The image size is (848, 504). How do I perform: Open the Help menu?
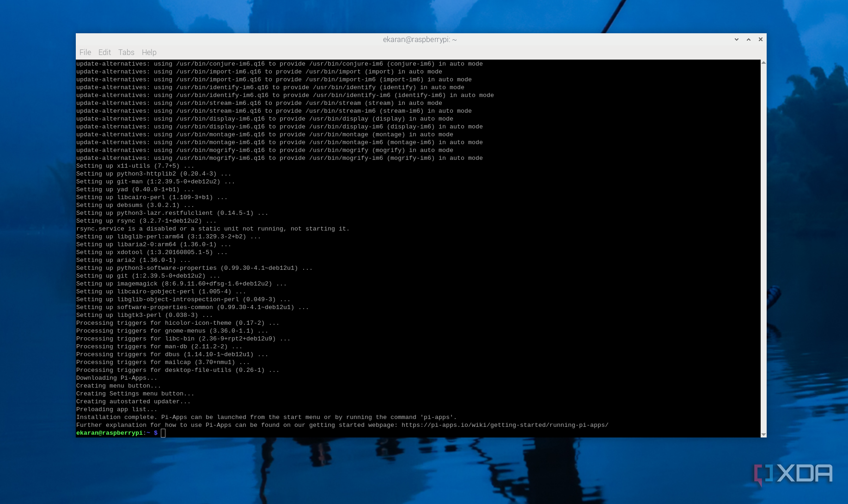tap(149, 52)
